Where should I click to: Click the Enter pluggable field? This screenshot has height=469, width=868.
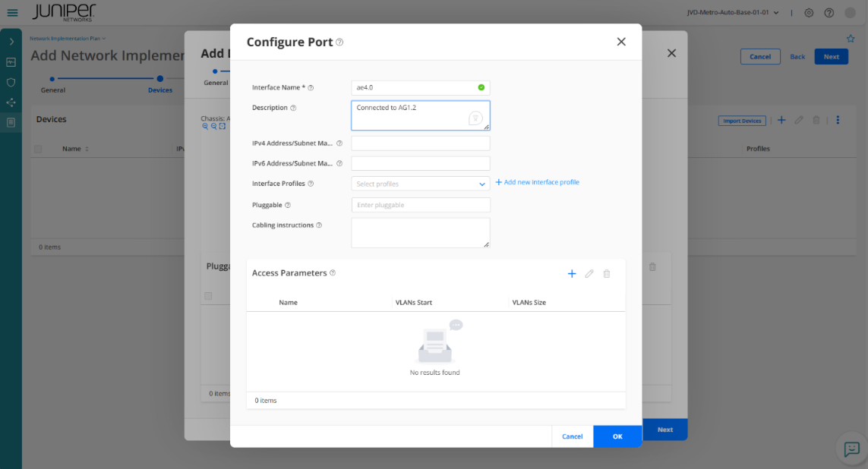[x=420, y=205]
